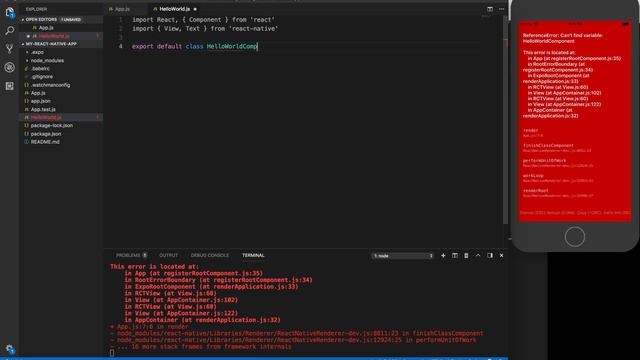Screen dimensions: 640x360
Task: Close the unsaved HelloWorld.js tab dot
Action: tap(195, 9)
